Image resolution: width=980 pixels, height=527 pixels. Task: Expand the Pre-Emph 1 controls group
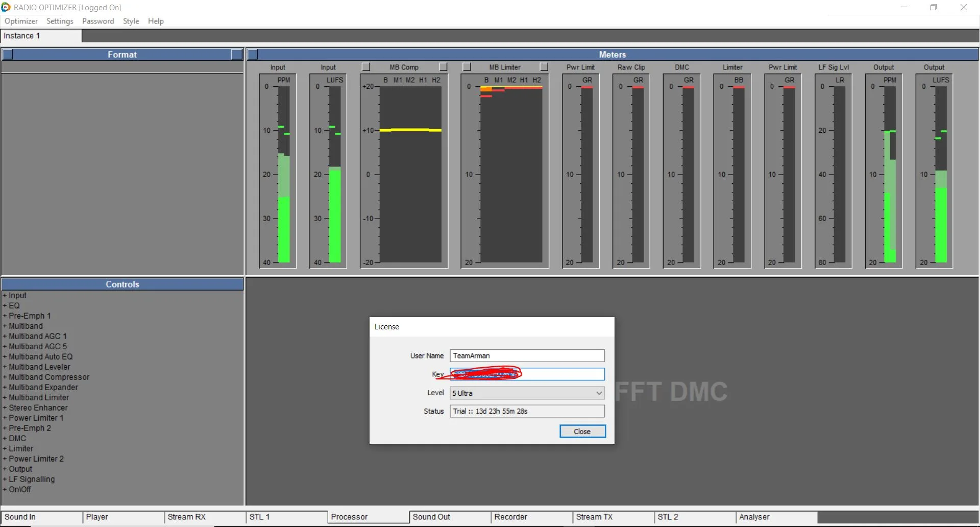click(x=27, y=316)
